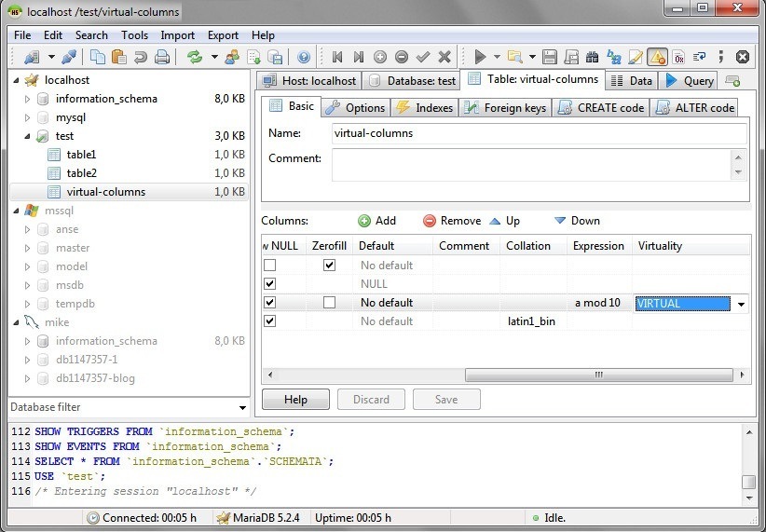Click the Remove column button
The width and height of the screenshot is (766, 532).
pyautogui.click(x=452, y=221)
